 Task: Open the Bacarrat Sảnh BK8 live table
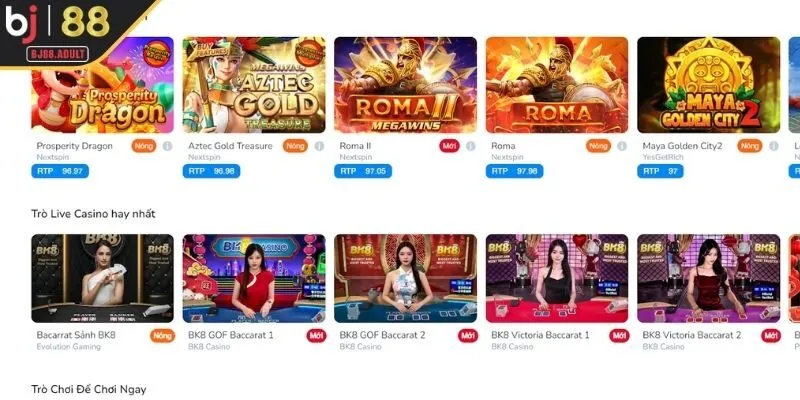click(x=103, y=278)
